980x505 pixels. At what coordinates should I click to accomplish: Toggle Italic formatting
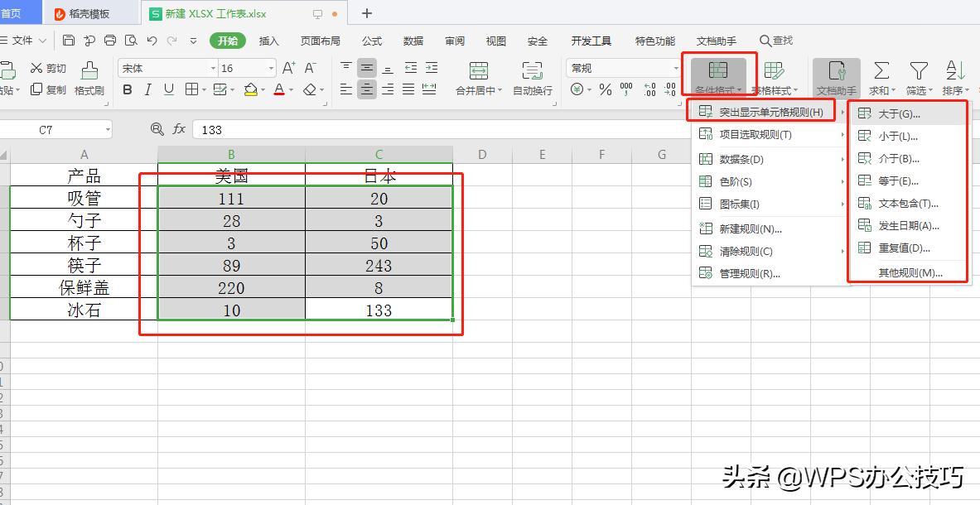coord(147,89)
